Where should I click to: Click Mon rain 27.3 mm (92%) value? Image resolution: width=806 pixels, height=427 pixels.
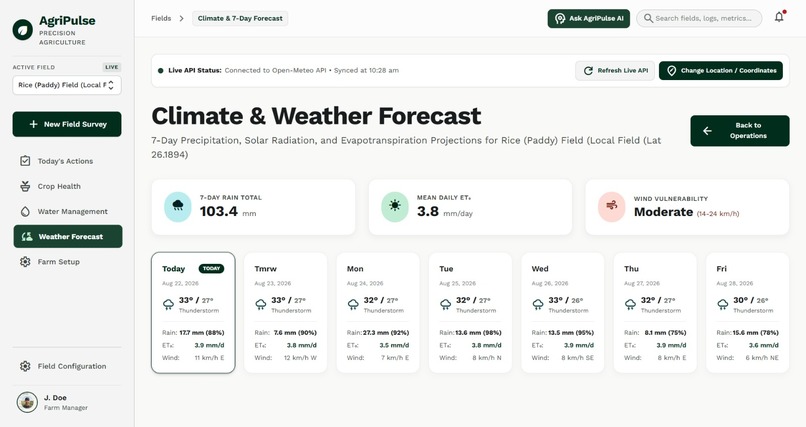tap(386, 332)
